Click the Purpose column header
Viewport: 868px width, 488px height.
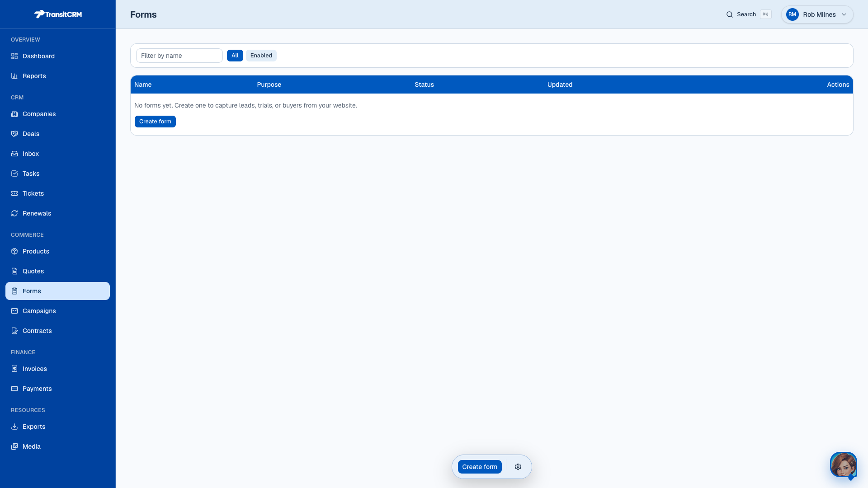coord(269,84)
